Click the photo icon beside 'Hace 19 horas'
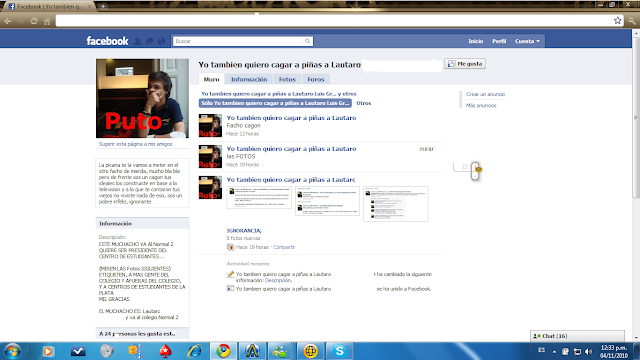This screenshot has height=360, width=640. pos(230,247)
